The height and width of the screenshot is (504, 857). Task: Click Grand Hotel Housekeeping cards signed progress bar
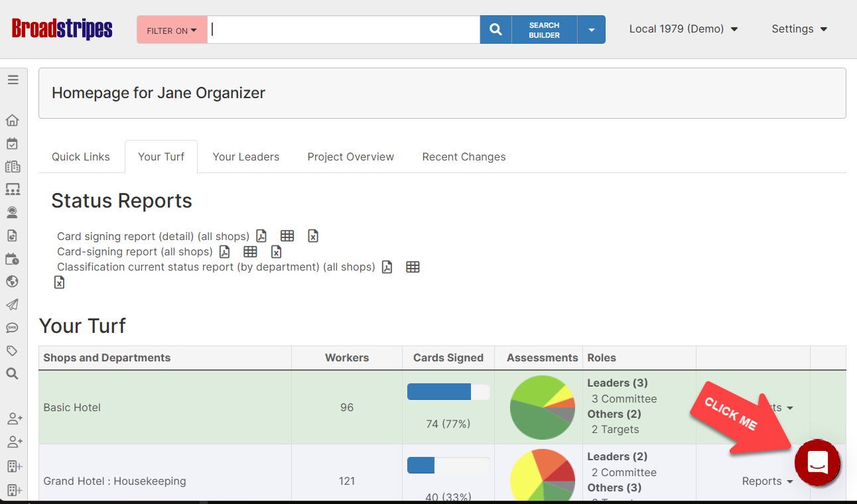448,465
